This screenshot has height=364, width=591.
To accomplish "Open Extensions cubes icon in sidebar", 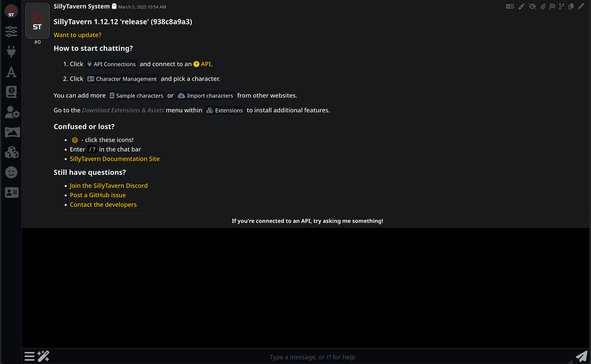I will pyautogui.click(x=12, y=152).
